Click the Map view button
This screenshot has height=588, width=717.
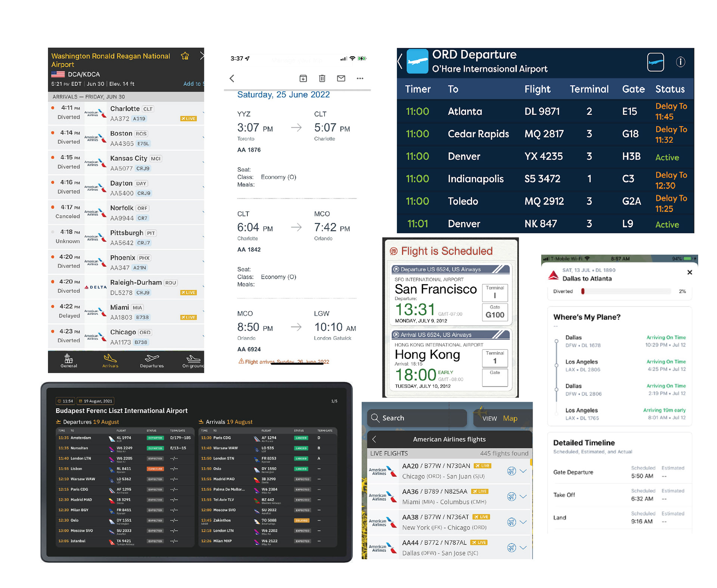coord(510,418)
